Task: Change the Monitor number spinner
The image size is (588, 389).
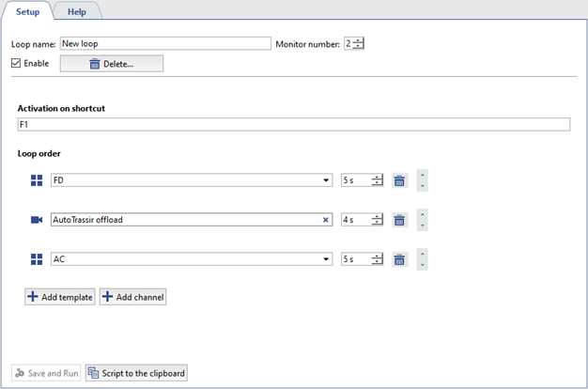Action: 359,43
